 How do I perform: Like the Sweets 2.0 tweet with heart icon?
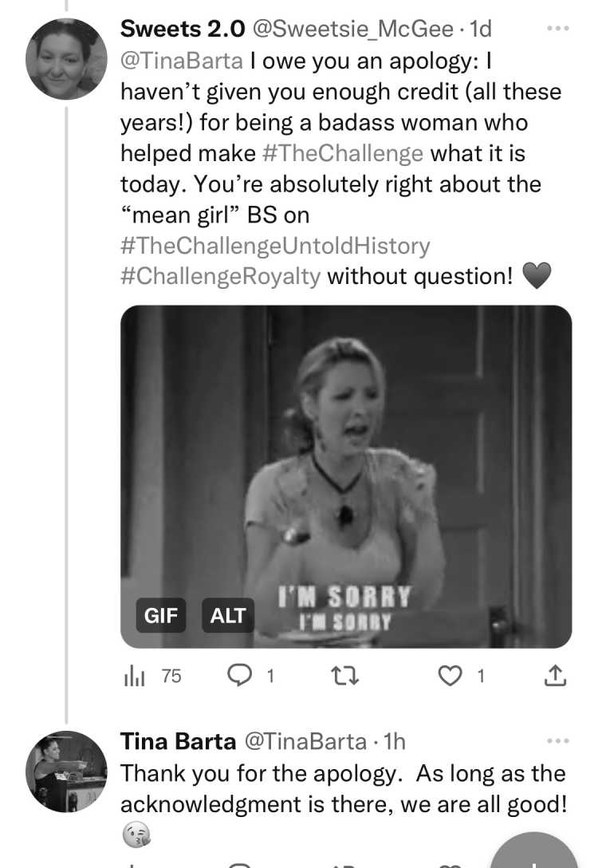coord(450,676)
